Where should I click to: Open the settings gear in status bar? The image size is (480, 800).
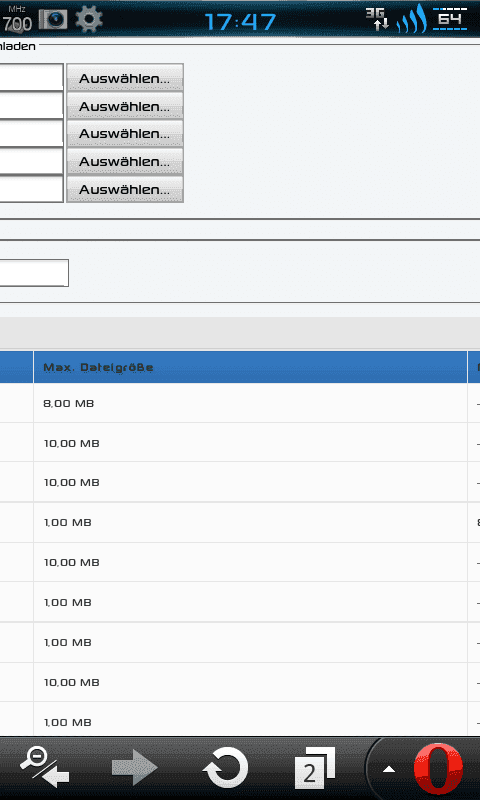point(89,20)
